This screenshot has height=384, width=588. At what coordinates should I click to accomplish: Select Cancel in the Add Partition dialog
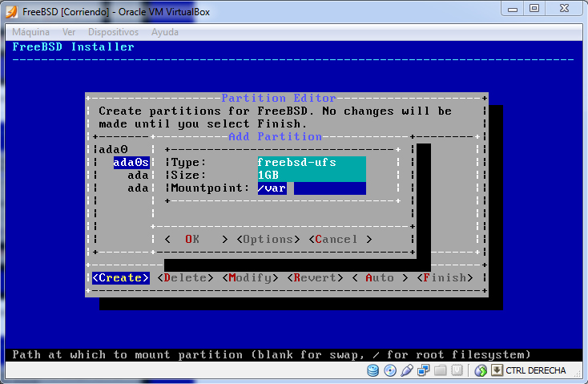click(340, 240)
